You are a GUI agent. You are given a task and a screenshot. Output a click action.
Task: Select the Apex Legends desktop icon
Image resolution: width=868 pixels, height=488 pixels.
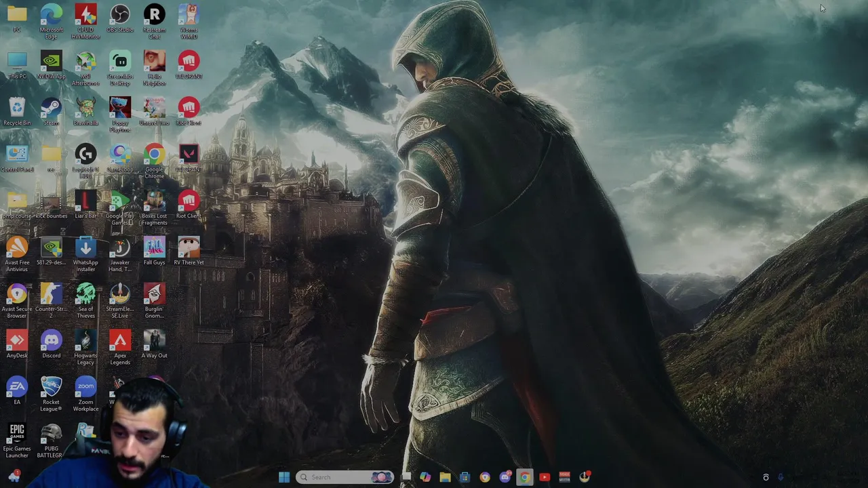120,348
